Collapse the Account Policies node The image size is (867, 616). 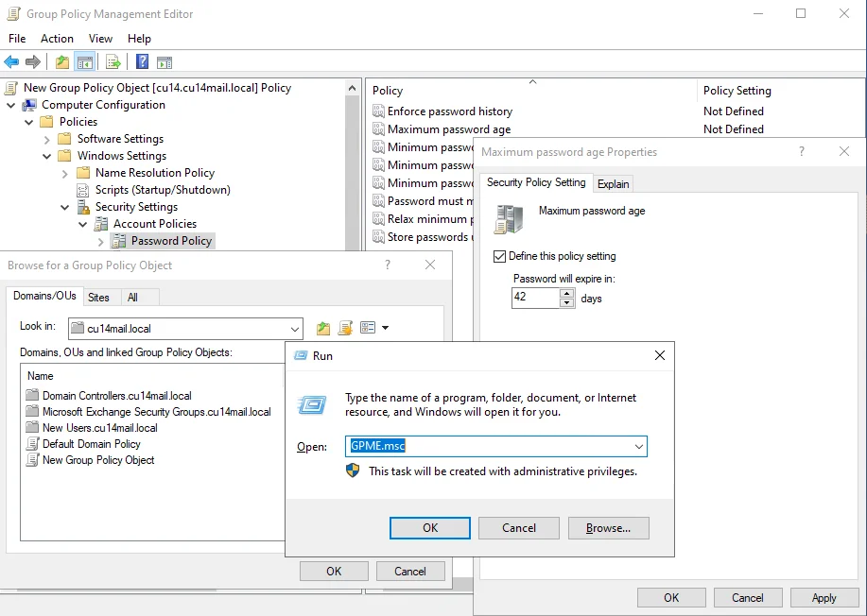click(x=83, y=224)
